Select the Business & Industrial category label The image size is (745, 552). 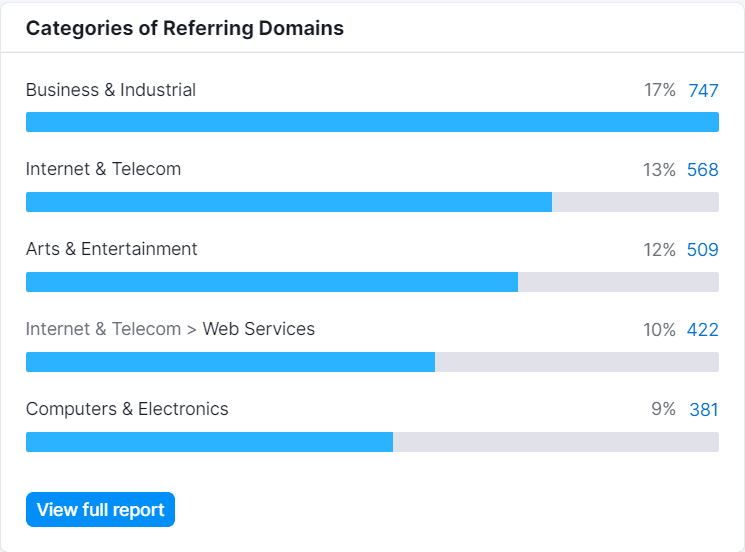tap(111, 90)
